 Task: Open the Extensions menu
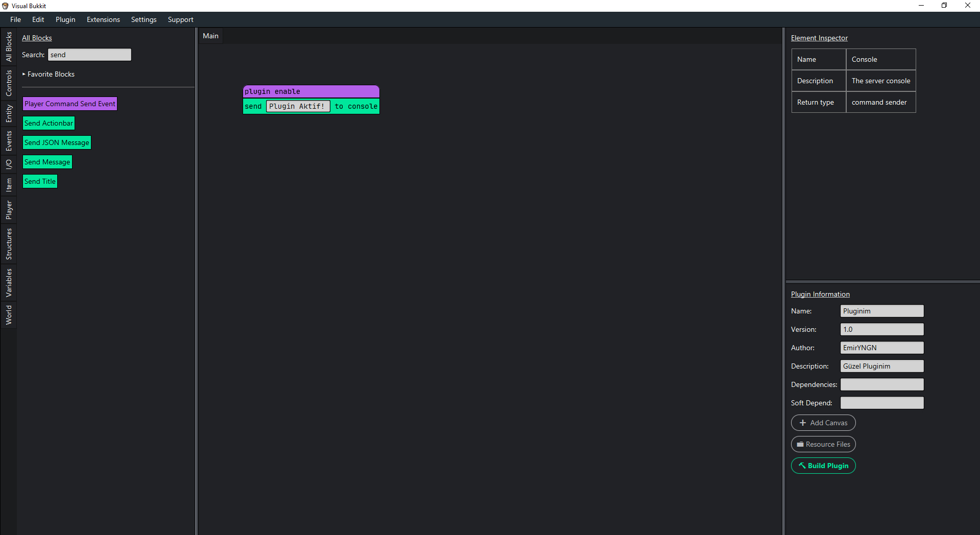[x=103, y=19]
